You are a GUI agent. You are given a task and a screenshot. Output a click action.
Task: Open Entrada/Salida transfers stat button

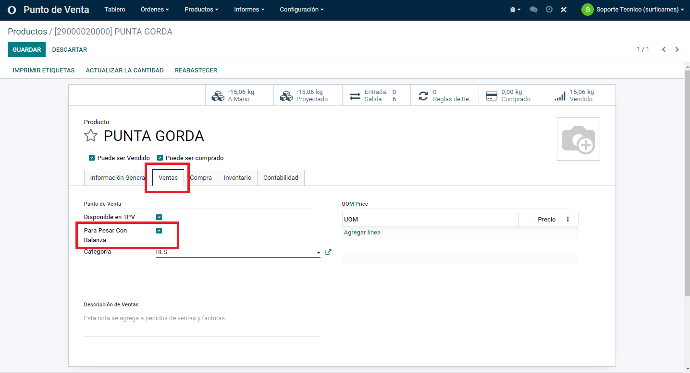376,95
